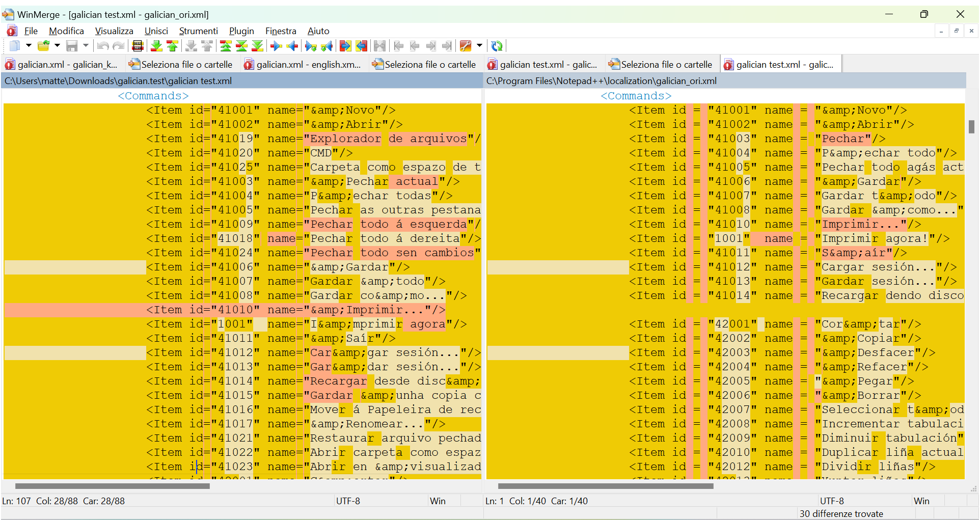
Task: Switch to first Seleziona file o cartelle tab
Action: pos(181,65)
